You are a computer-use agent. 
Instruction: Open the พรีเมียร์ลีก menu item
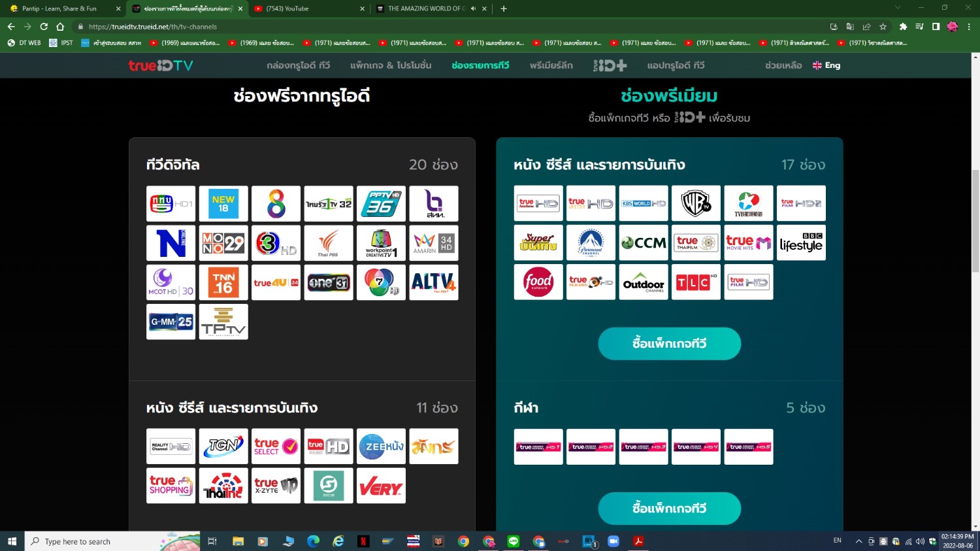pyautogui.click(x=551, y=65)
